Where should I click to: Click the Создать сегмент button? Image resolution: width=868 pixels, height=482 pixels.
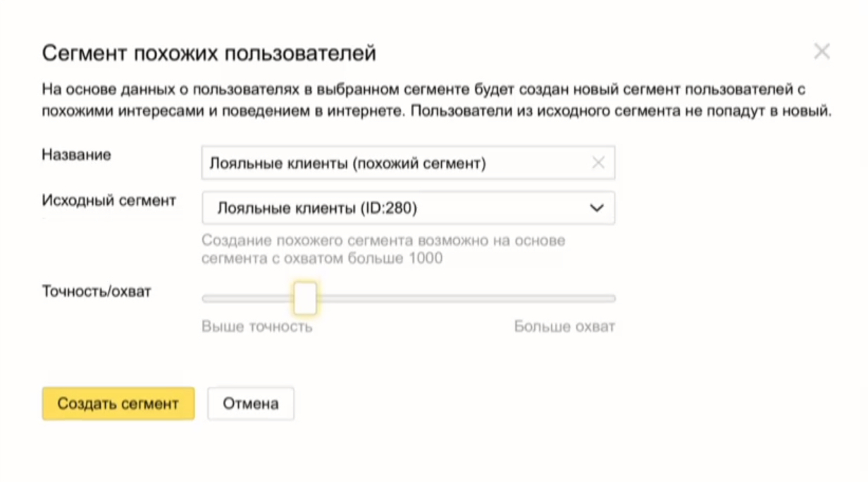click(118, 404)
